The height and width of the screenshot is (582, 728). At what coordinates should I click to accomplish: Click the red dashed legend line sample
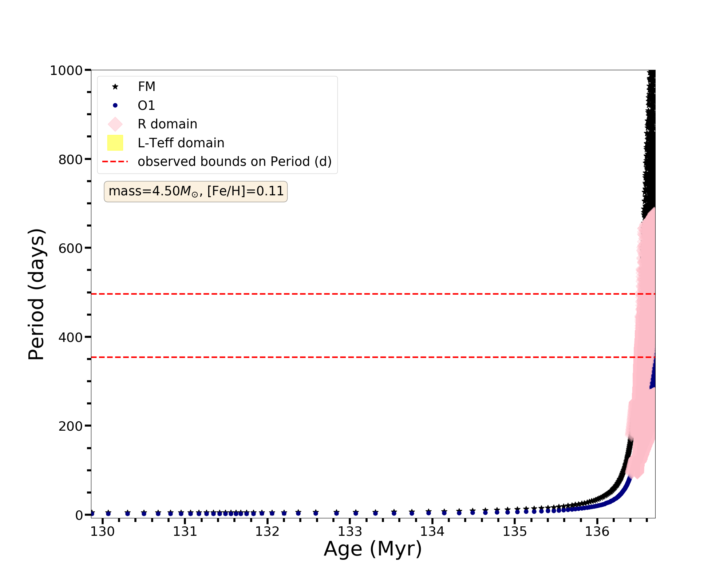(115, 162)
